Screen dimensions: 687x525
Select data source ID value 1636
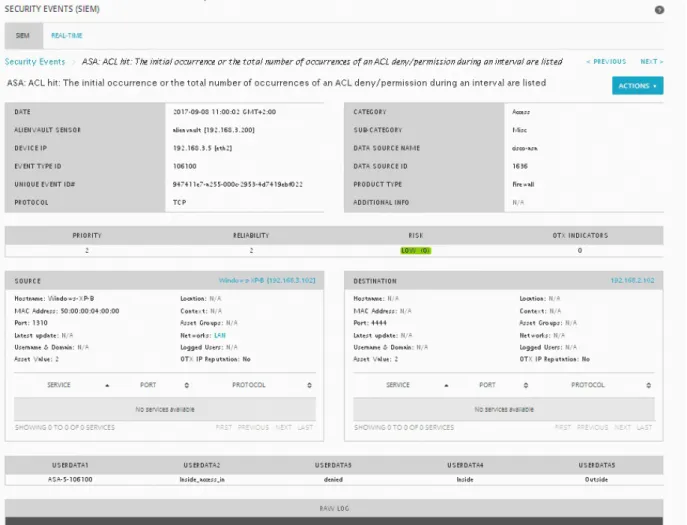[x=520, y=166]
